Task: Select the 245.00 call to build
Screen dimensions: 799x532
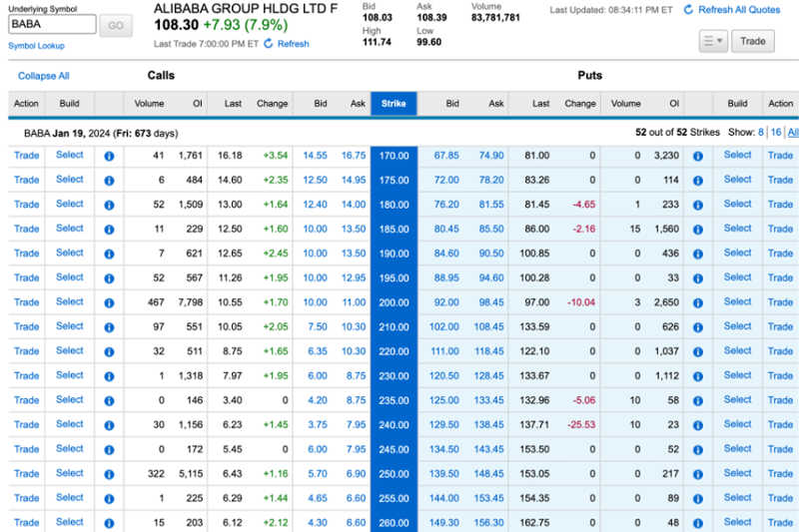Action: coord(69,448)
